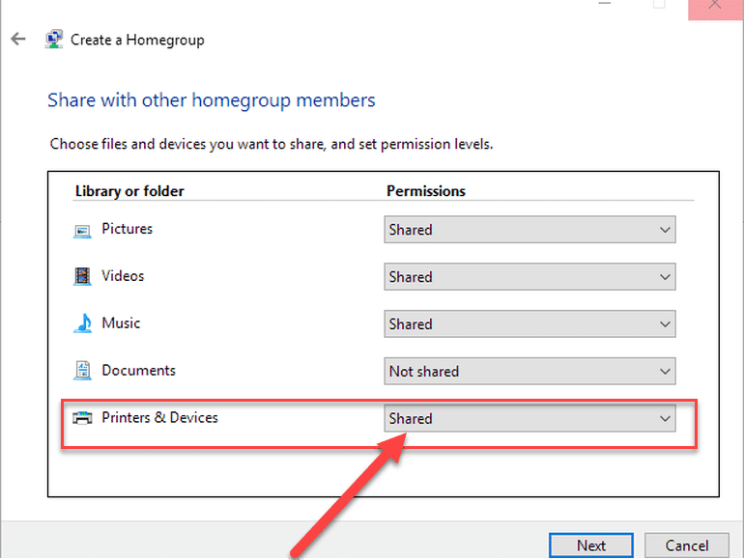Click the Printers & Devices label

click(159, 417)
